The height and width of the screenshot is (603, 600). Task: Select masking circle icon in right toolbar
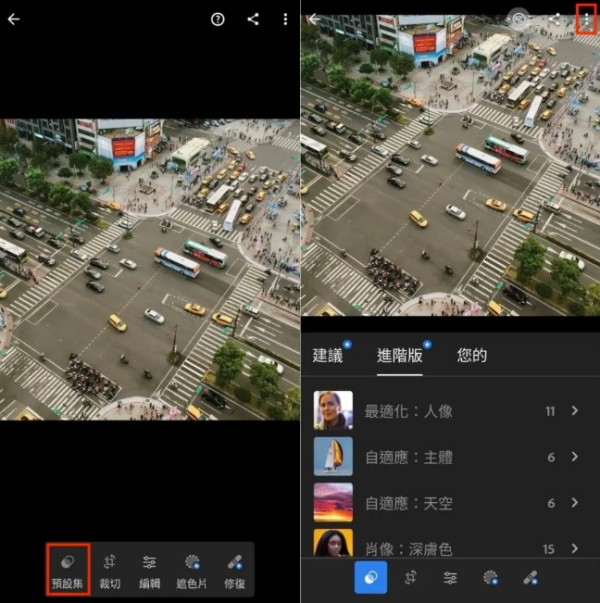[490, 577]
